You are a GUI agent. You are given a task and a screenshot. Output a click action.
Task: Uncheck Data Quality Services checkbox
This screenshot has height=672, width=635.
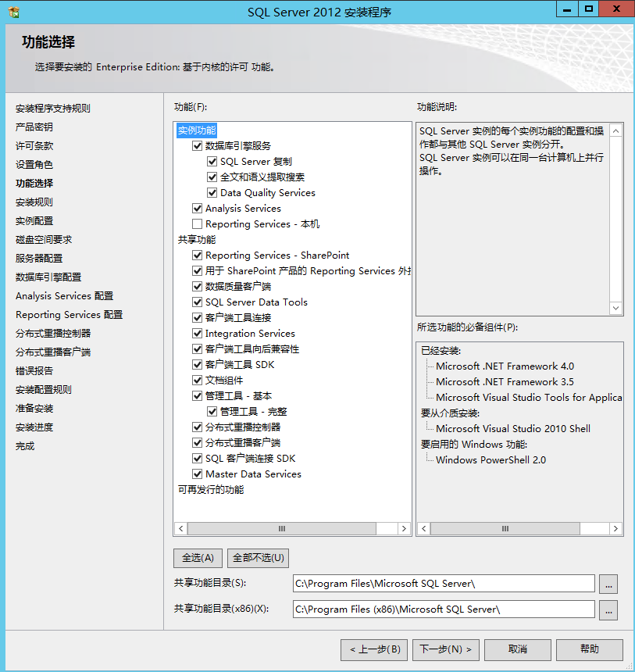point(212,193)
